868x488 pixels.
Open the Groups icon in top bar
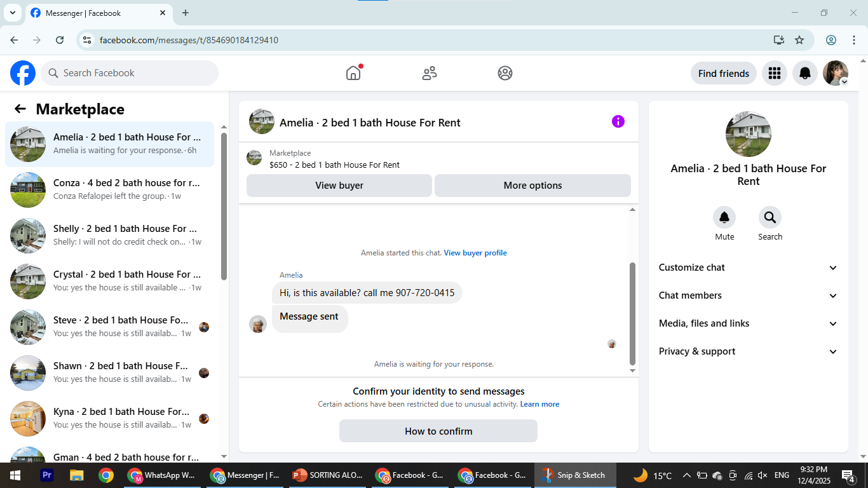click(x=505, y=73)
